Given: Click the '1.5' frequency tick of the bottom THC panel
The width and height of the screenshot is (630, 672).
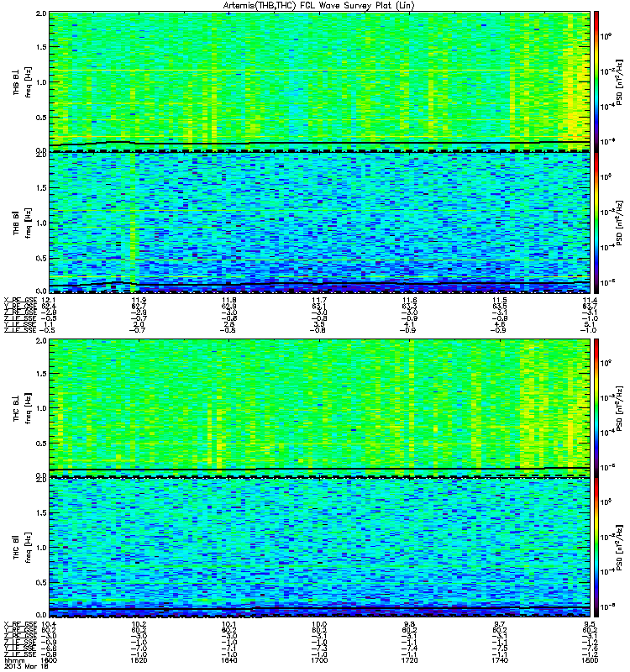Looking at the screenshot, I should pos(41,512).
